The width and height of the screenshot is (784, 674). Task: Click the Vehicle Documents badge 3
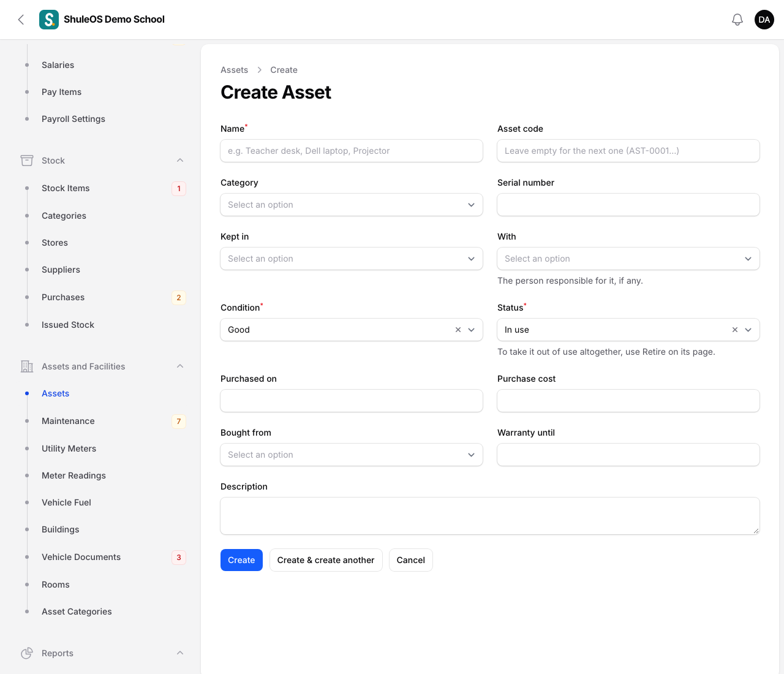click(x=179, y=557)
